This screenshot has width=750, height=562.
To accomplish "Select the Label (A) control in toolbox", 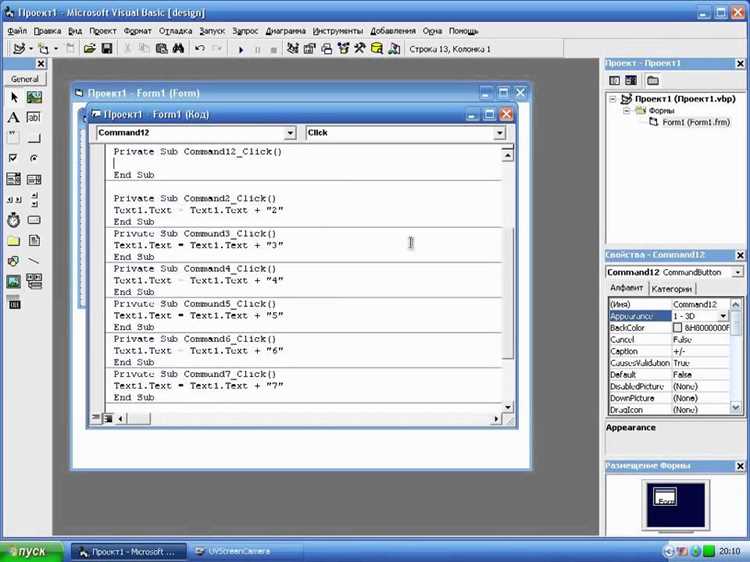I will click(x=14, y=118).
